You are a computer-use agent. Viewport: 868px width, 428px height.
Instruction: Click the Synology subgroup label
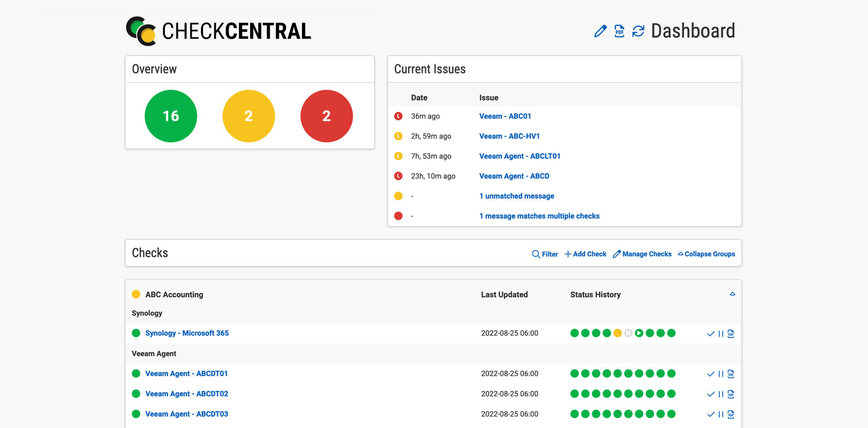pyautogui.click(x=147, y=313)
